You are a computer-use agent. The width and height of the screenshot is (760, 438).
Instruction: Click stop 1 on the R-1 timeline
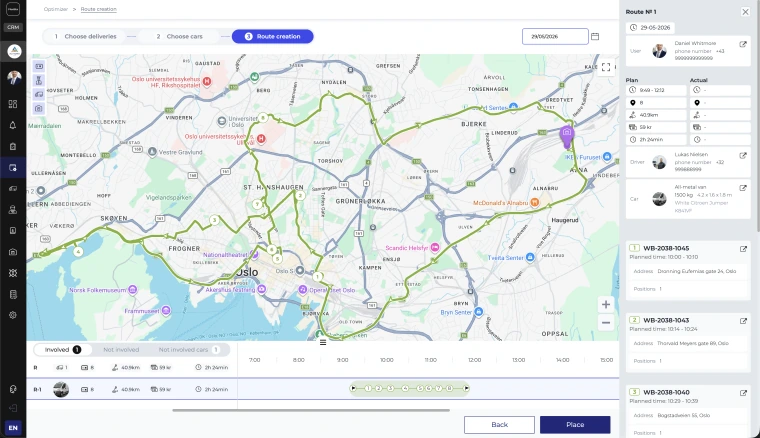pos(368,388)
